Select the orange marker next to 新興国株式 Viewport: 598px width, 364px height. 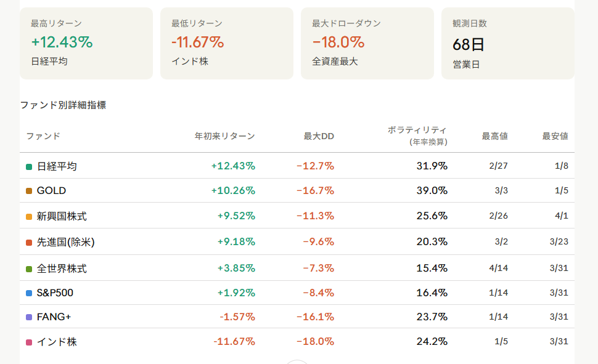pyautogui.click(x=29, y=217)
